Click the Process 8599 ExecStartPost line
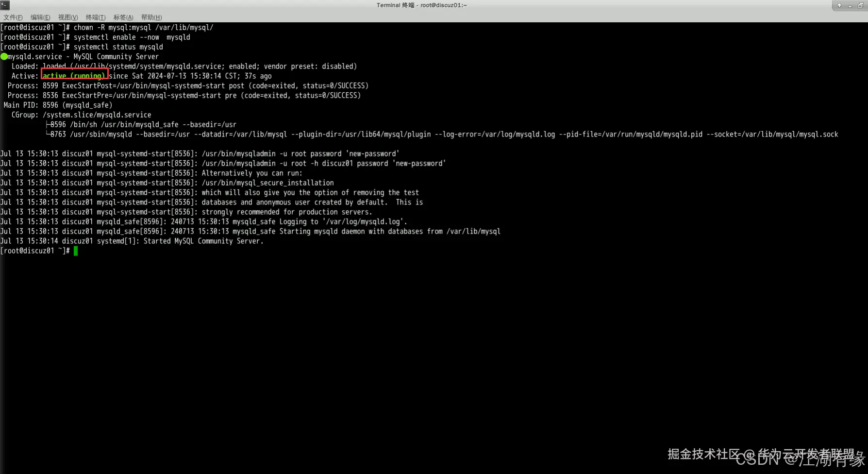Screen dimensions: 868x474 tap(188, 86)
